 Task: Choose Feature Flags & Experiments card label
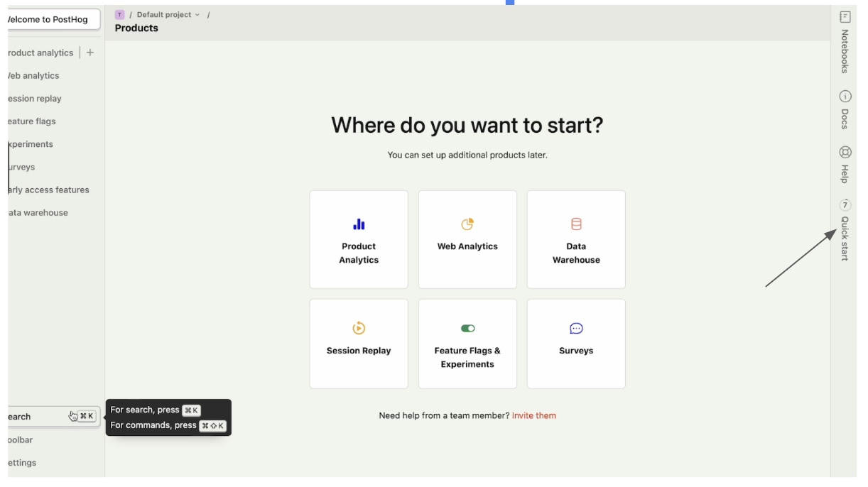pyautogui.click(x=467, y=357)
